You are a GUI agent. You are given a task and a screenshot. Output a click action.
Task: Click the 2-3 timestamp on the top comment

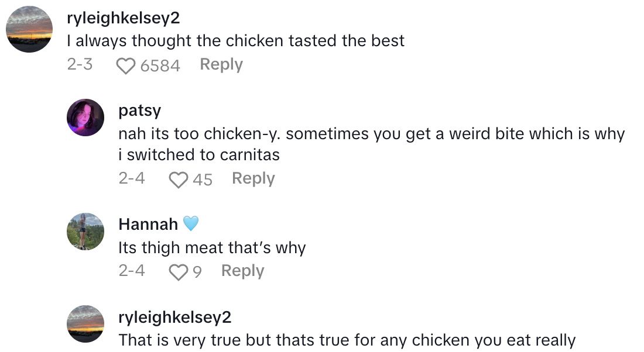pyautogui.click(x=81, y=64)
